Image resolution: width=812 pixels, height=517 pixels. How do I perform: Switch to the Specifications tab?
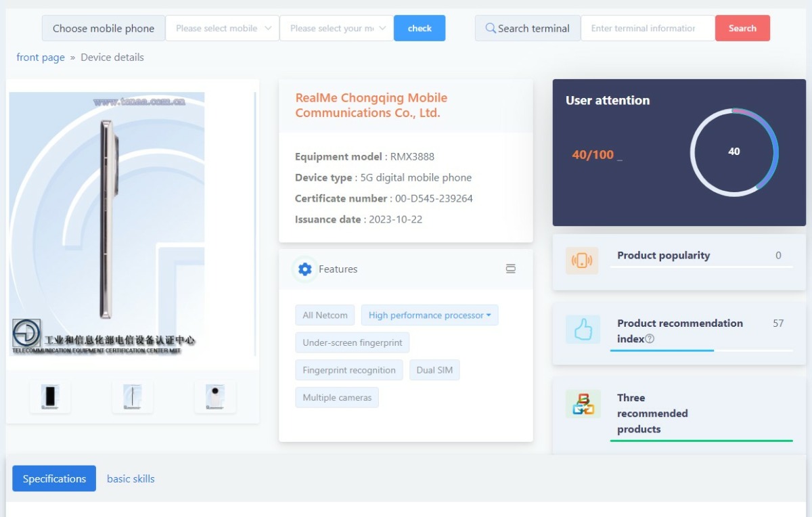[54, 479]
